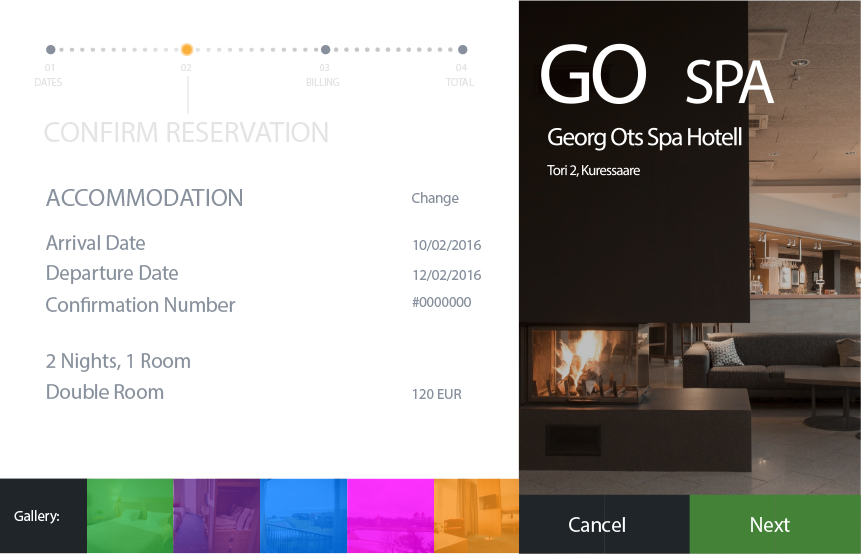Image resolution: width=861 pixels, height=554 pixels.
Task: View the blue-tinted balcony gallery thumbnail
Action: coord(303,516)
